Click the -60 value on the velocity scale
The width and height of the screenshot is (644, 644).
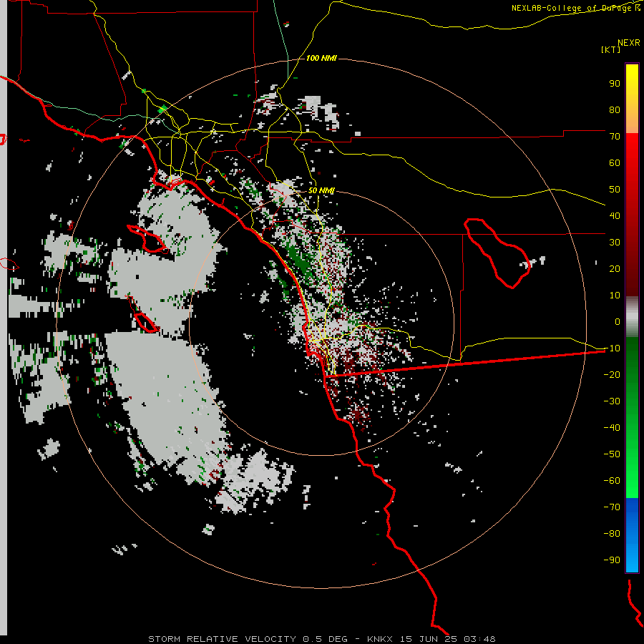tap(612, 481)
